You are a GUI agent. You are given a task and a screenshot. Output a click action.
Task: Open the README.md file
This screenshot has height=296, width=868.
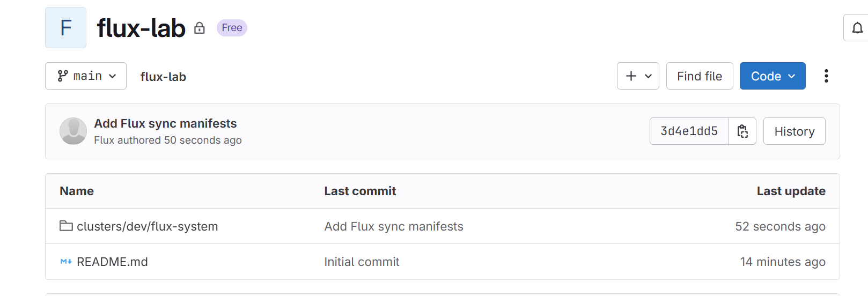coord(112,262)
